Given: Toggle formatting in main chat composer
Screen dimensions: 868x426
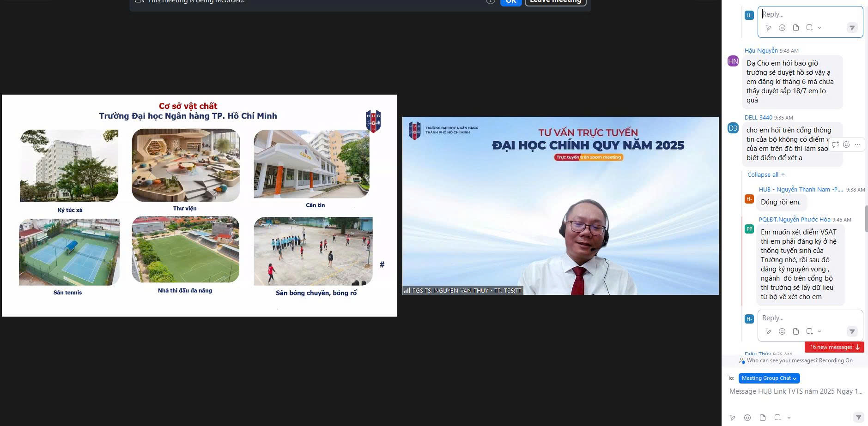Looking at the screenshot, I should pyautogui.click(x=733, y=418).
